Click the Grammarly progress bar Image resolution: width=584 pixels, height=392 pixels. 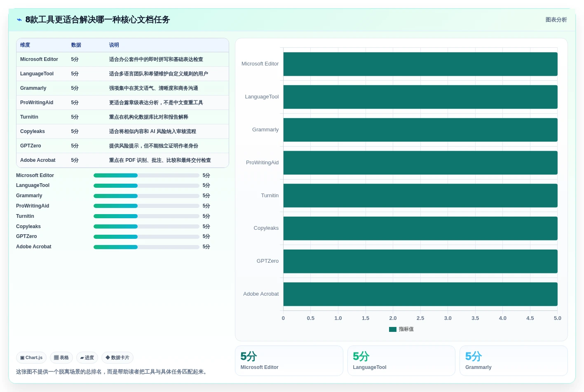[x=146, y=196]
